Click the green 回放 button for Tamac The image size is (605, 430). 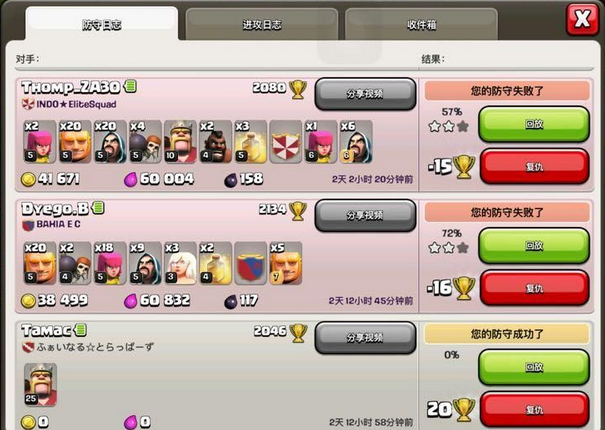point(534,367)
